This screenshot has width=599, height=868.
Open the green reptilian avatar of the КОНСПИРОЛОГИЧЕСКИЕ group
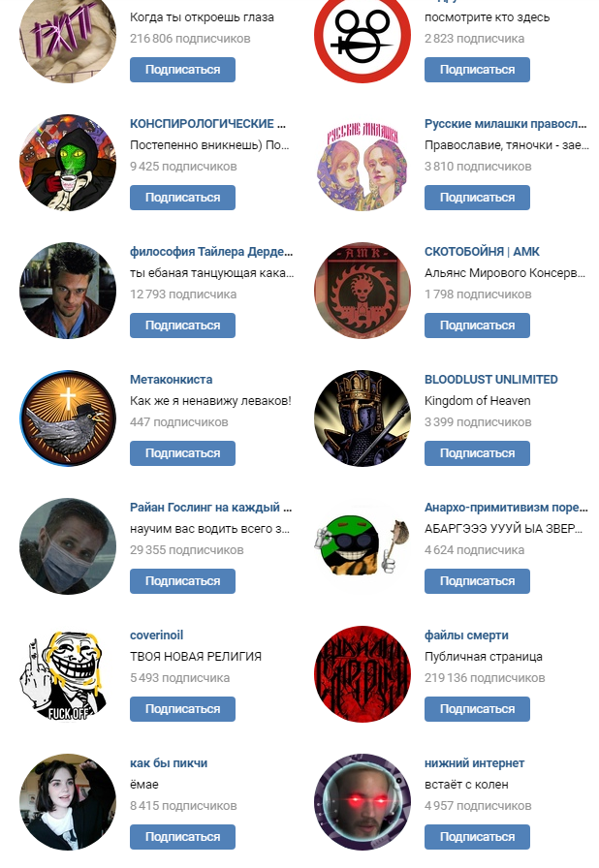click(x=68, y=163)
